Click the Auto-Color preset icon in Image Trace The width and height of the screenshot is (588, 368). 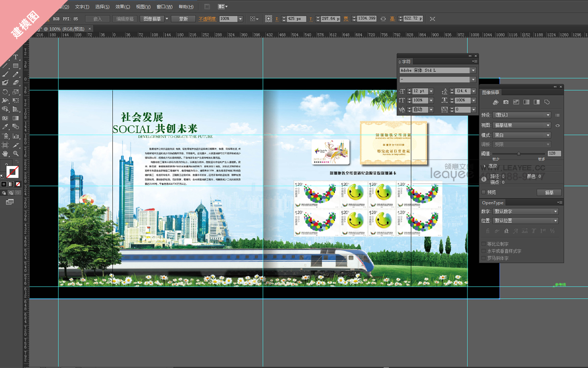tap(495, 102)
